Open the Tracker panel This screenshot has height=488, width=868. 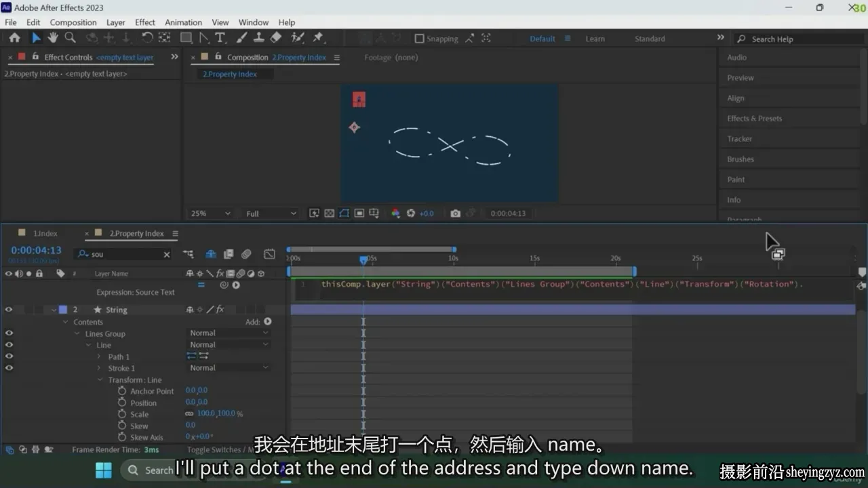pyautogui.click(x=740, y=139)
